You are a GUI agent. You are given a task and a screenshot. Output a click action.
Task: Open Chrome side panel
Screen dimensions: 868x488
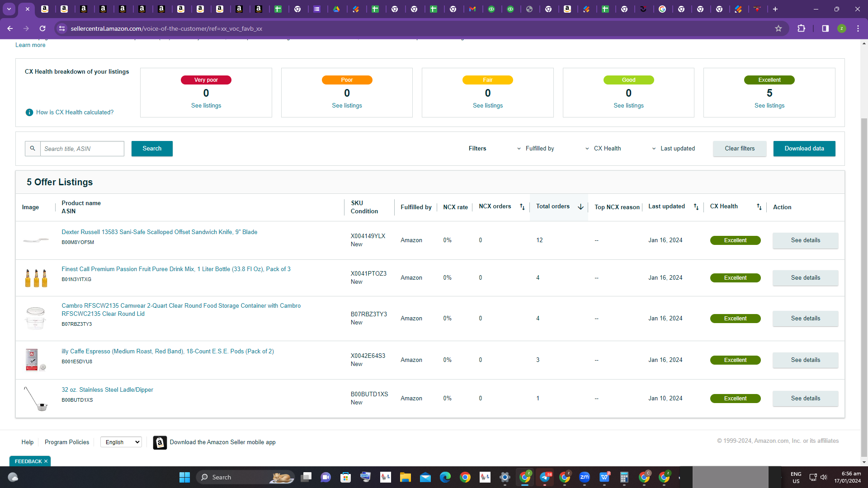click(x=825, y=28)
